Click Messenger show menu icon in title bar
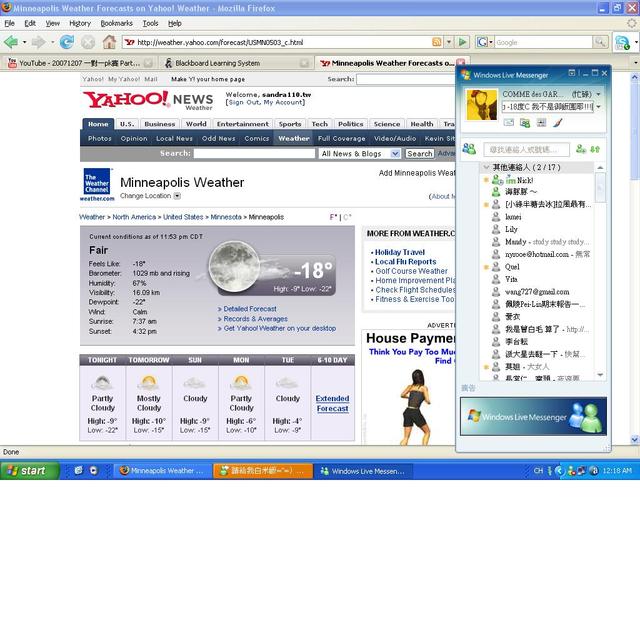 click(x=572, y=73)
